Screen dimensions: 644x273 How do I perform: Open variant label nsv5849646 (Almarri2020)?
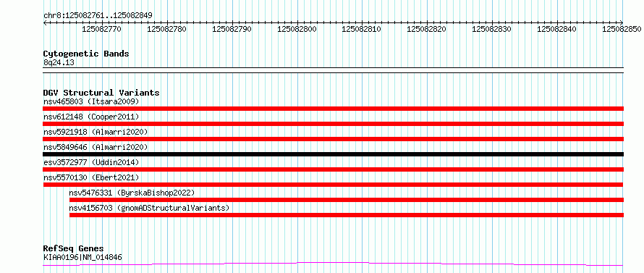pos(96,147)
